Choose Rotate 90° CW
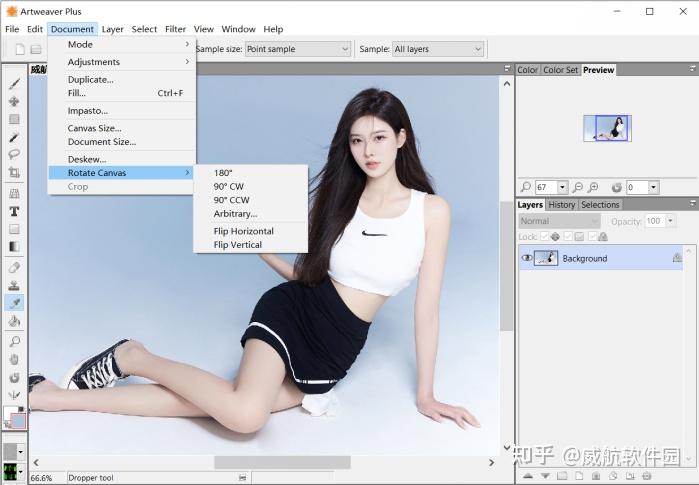Viewport: 699px width, 485px height. 251,186
